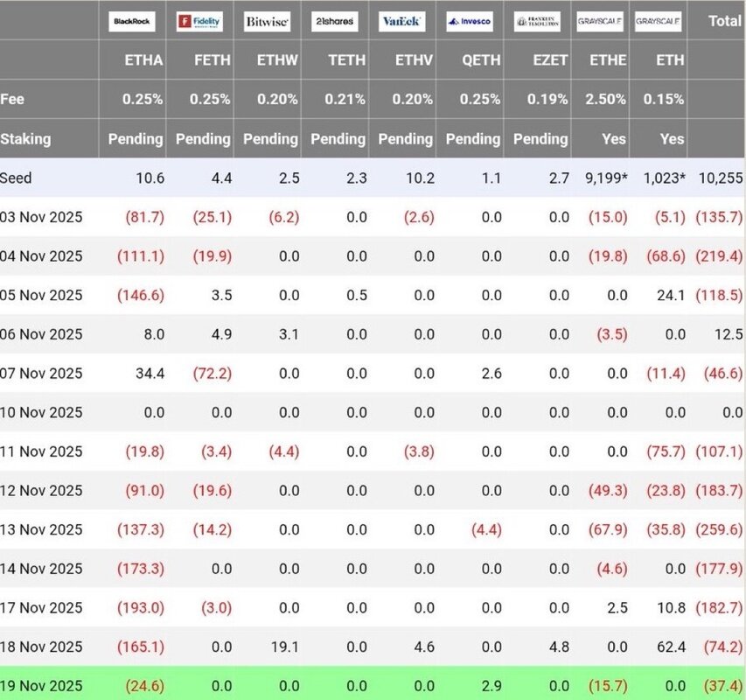Image resolution: width=746 pixels, height=700 pixels.
Task: Select the ETHA ticker header
Action: [144, 60]
